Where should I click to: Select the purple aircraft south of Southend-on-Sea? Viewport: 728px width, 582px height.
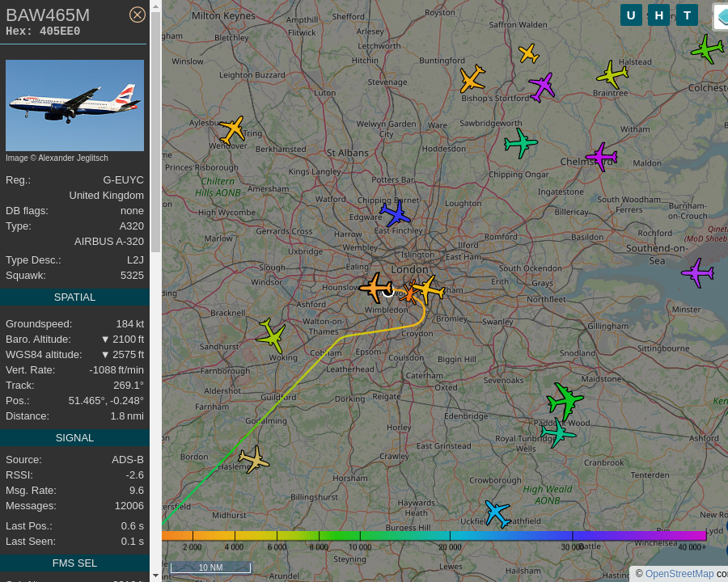click(697, 273)
